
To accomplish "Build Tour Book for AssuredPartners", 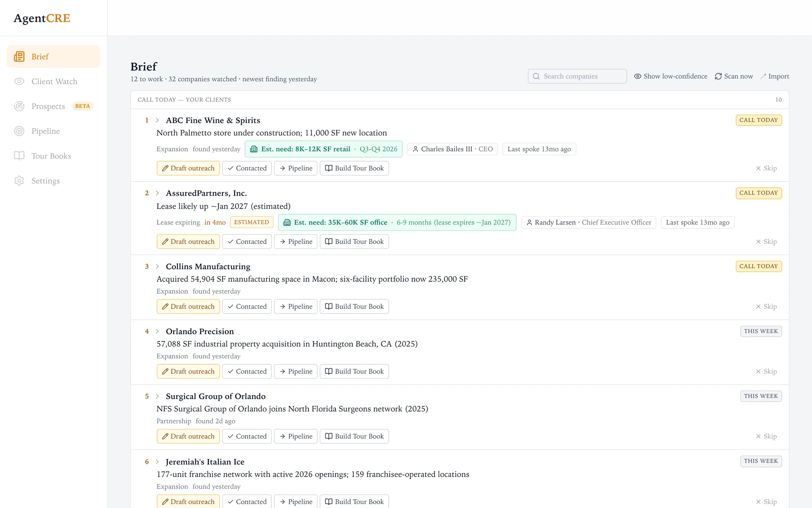I will click(x=354, y=241).
